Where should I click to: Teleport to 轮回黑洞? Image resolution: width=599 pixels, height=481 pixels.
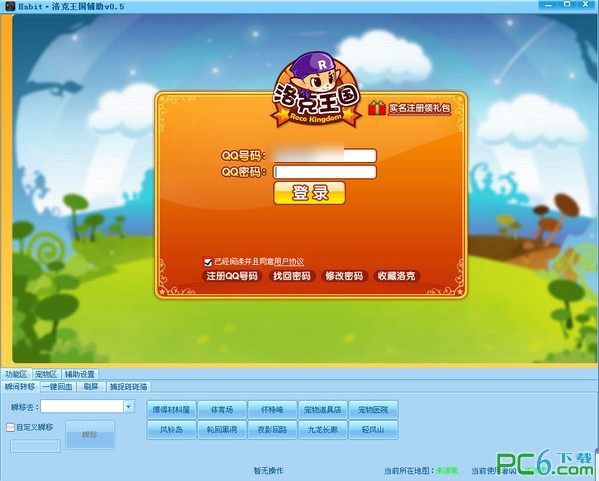[x=222, y=430]
